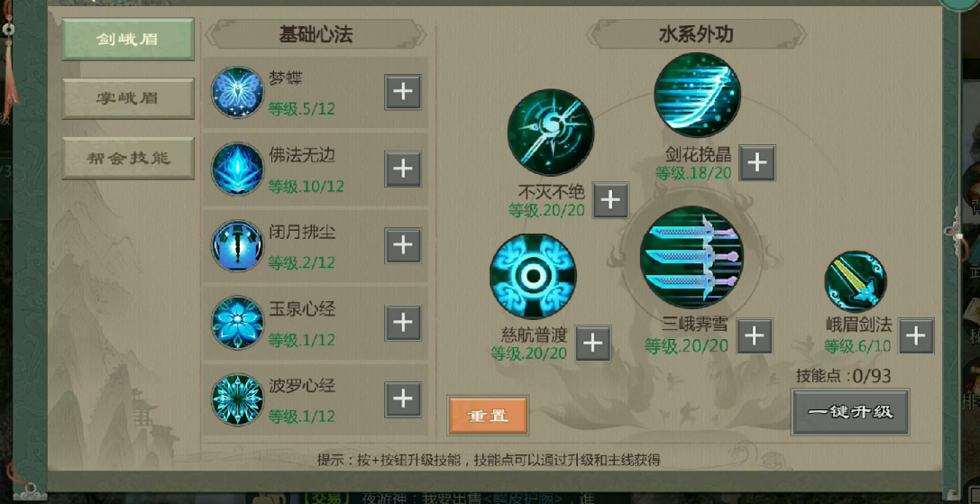The height and width of the screenshot is (504, 980).
Task: Select the 闭月拂尘 skill icon
Action: click(237, 246)
